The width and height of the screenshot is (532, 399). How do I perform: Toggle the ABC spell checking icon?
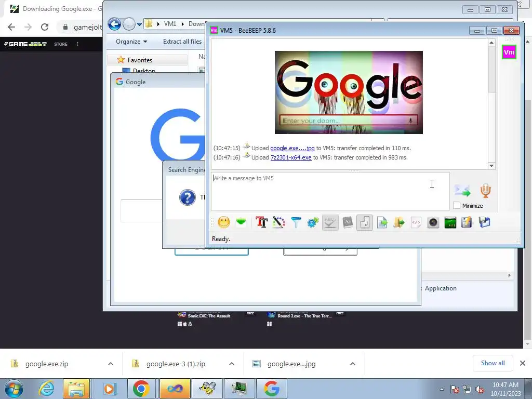[x=330, y=222]
